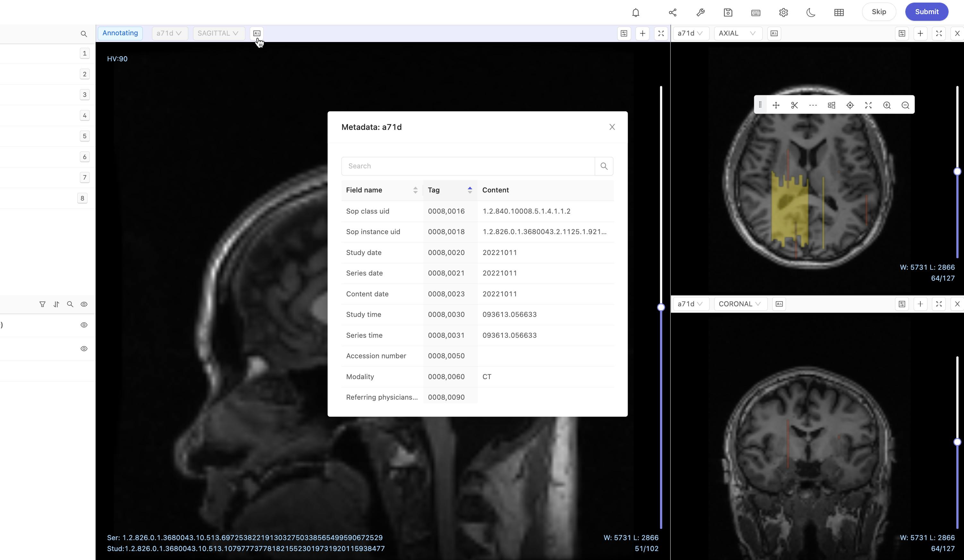Open metadata icon in axial viewport header
The width and height of the screenshot is (964, 560).
774,33
